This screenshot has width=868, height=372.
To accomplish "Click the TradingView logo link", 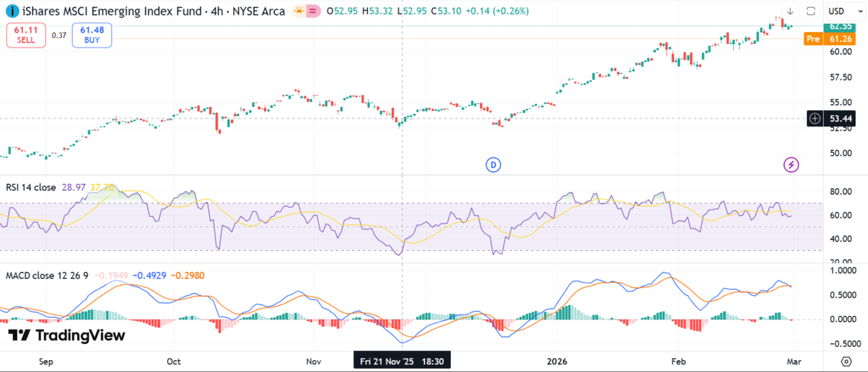I will coord(66,336).
